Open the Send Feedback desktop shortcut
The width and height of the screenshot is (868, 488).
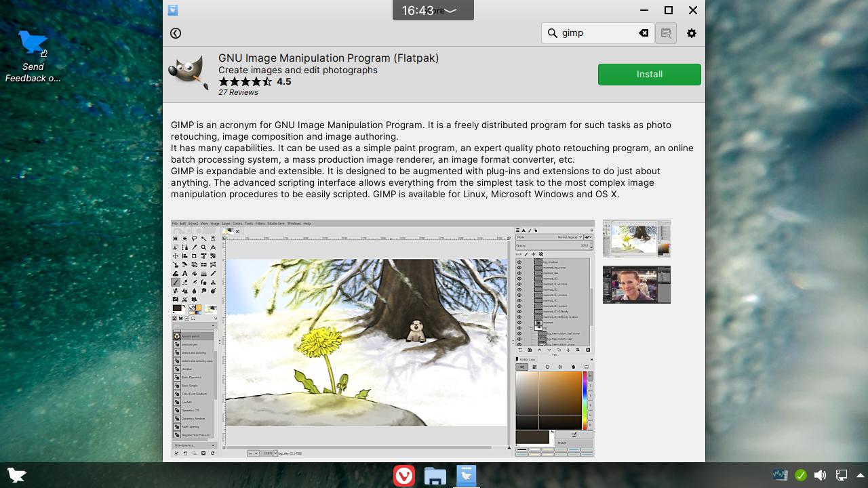click(33, 57)
